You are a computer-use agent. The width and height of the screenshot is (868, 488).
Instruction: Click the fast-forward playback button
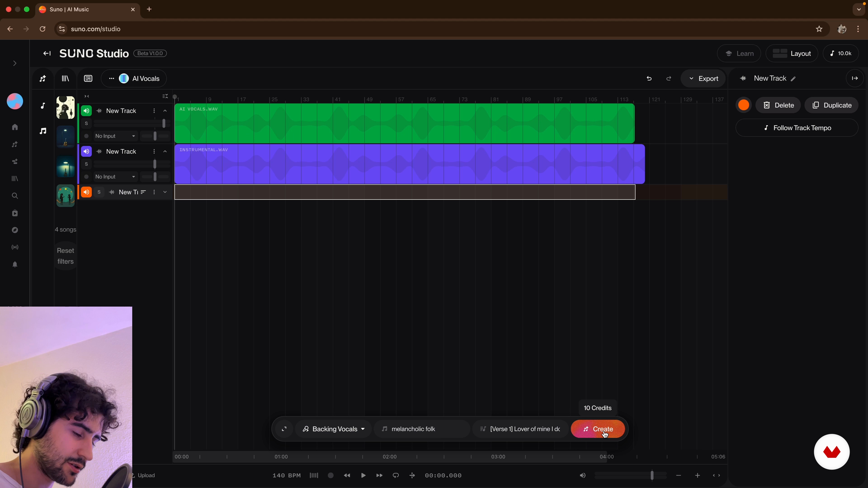click(x=380, y=476)
